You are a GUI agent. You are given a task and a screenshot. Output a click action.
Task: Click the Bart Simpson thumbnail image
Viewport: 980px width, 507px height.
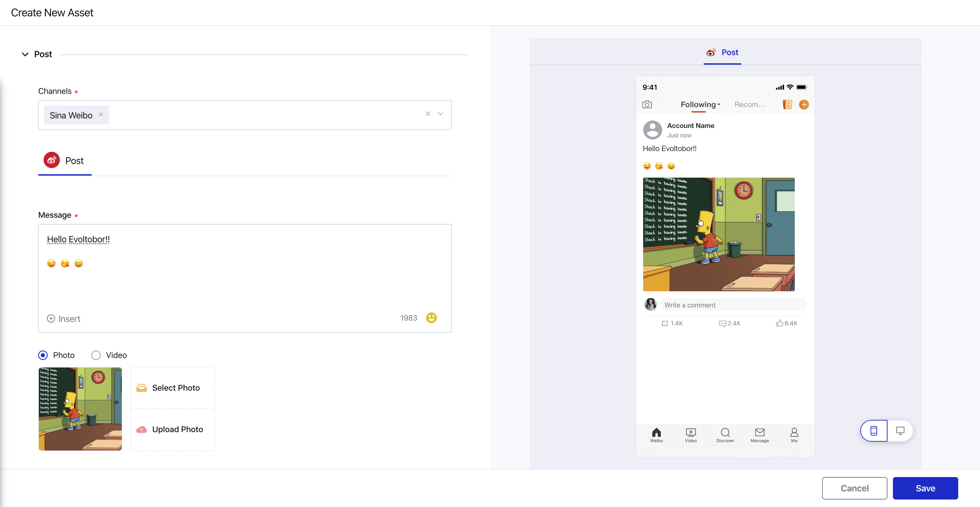pos(80,409)
